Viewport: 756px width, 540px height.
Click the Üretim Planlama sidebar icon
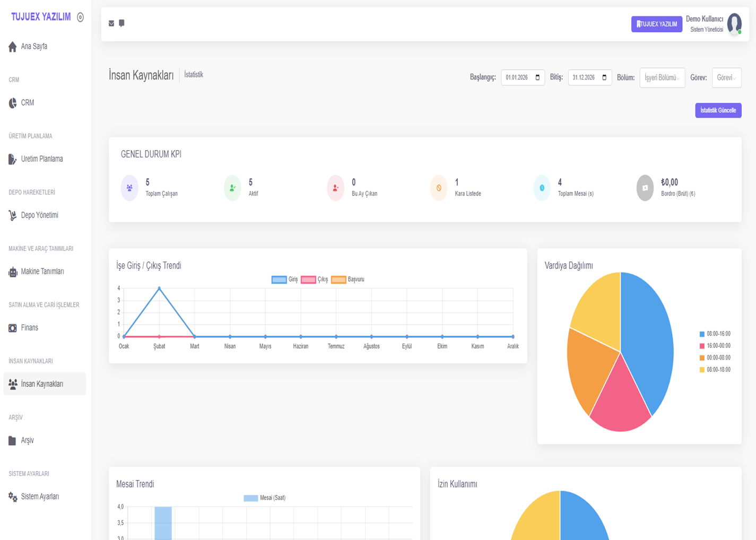pyautogui.click(x=13, y=159)
